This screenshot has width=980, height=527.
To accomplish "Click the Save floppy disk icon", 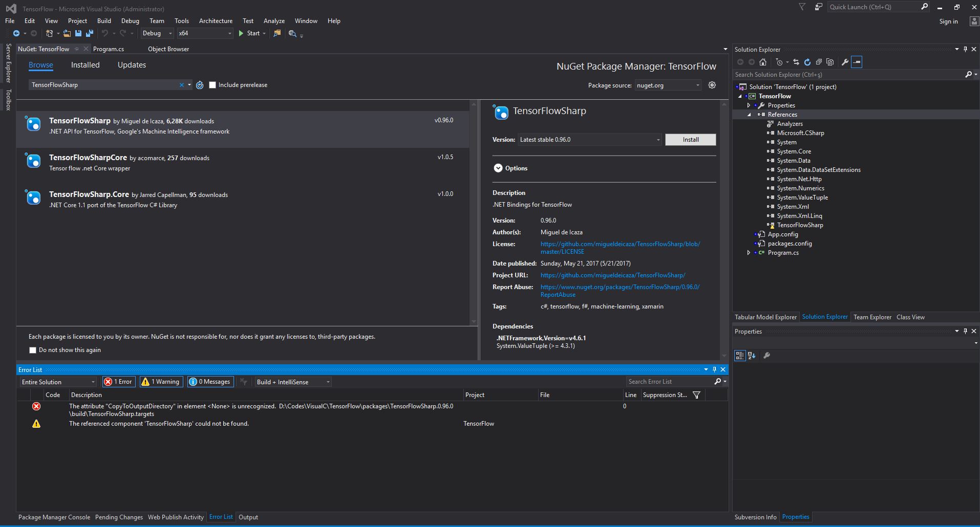I will [x=78, y=33].
